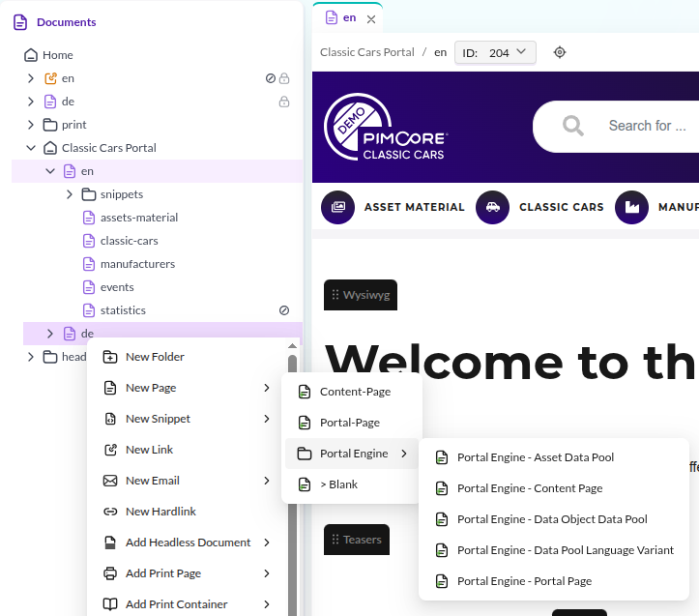The image size is (699, 616).
Task: Click the Teasers block button
Action: [x=356, y=540]
